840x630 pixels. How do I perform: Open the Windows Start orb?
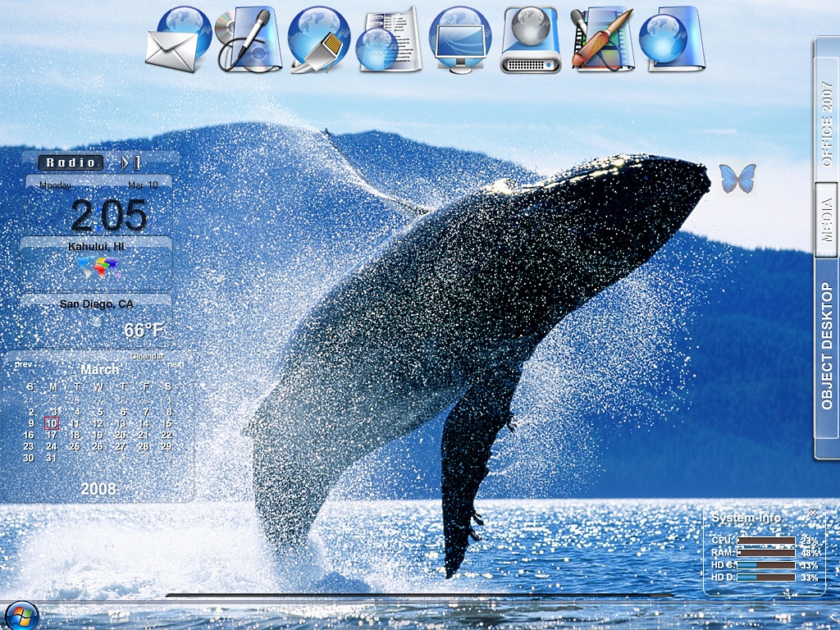[21, 617]
